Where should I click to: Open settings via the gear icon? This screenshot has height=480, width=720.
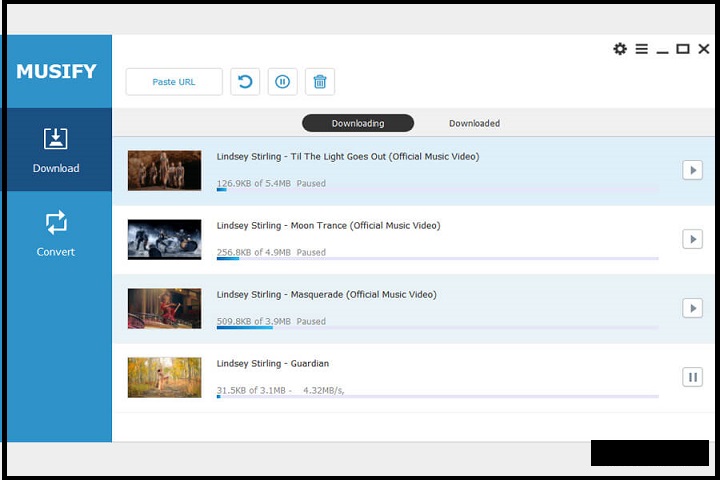coord(620,49)
